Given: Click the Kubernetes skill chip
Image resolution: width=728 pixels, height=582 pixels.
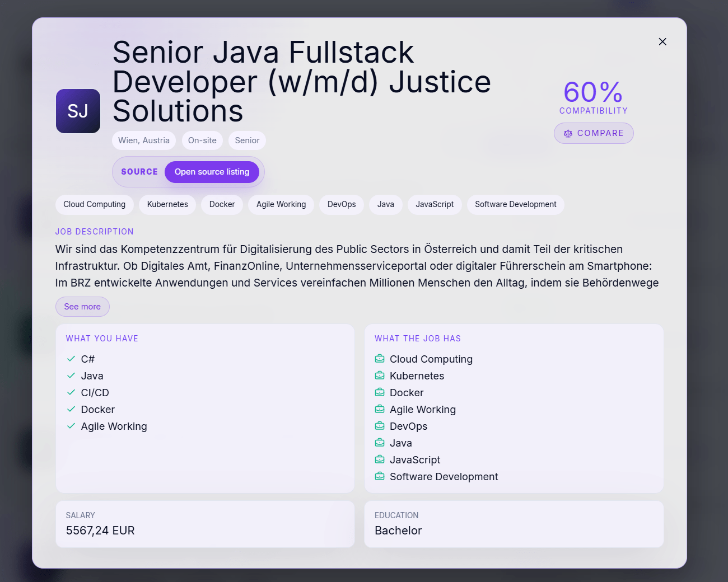Looking at the screenshot, I should pyautogui.click(x=167, y=204).
